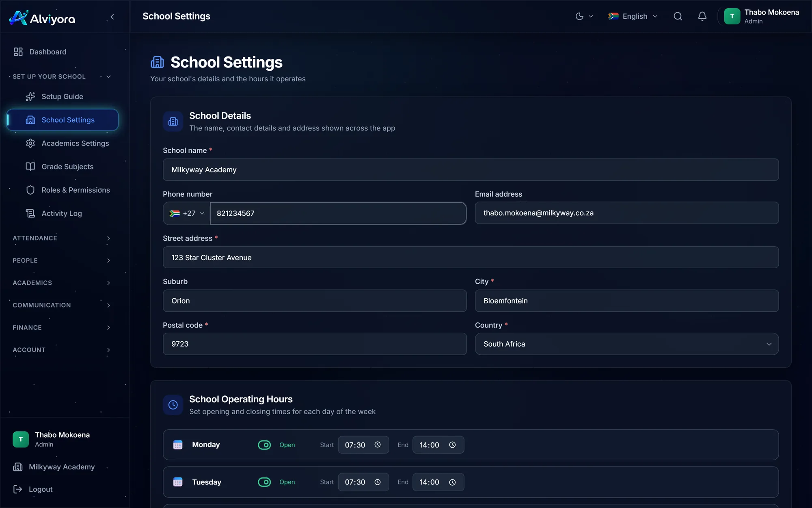Click the Academics Settings gear icon
812x508 pixels.
[30, 143]
